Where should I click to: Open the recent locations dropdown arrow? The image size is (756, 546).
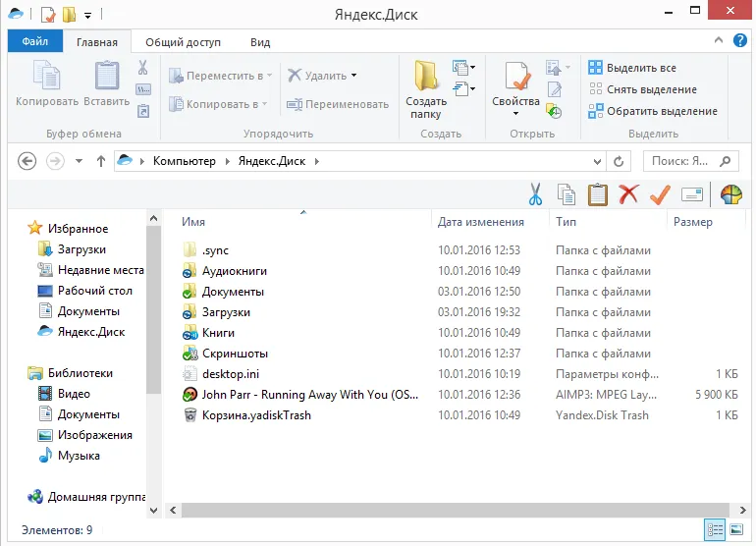(x=79, y=161)
